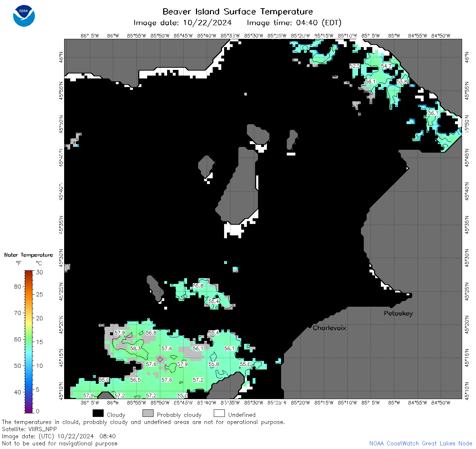Click the Probably cloudy legend label
The width and height of the screenshot is (476, 449).
(179, 415)
